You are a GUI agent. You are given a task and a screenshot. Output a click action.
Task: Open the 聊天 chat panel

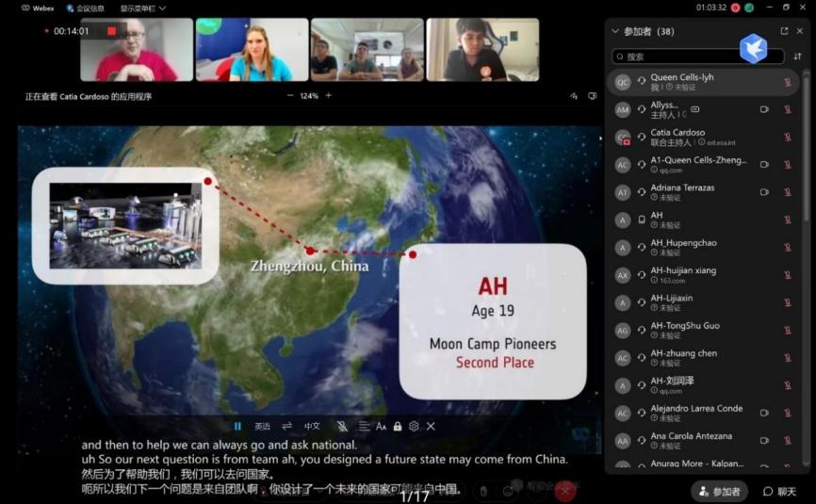(780, 492)
